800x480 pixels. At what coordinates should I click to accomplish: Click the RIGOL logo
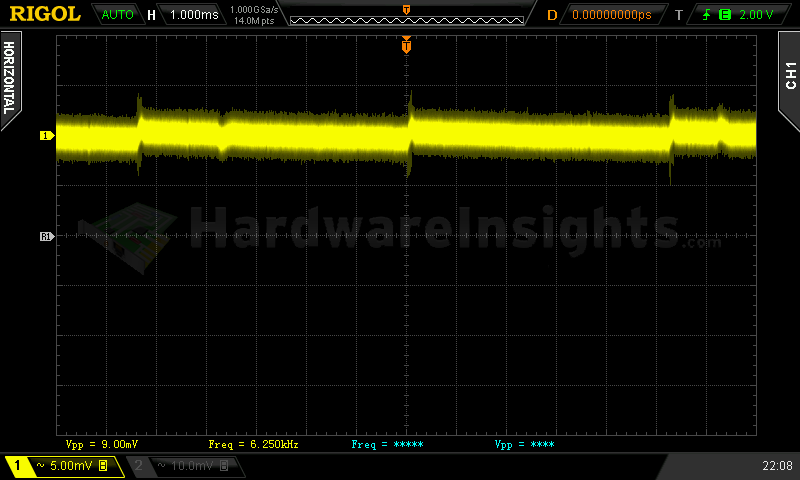coord(44,14)
